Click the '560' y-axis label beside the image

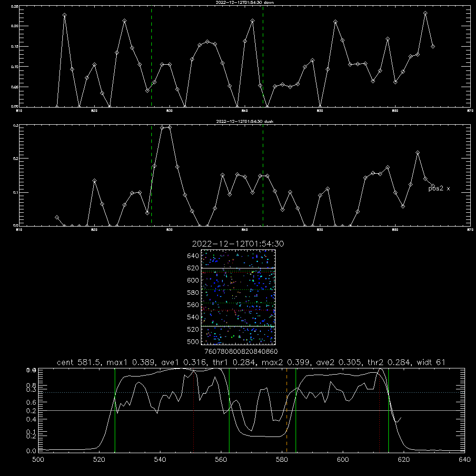coord(193,305)
